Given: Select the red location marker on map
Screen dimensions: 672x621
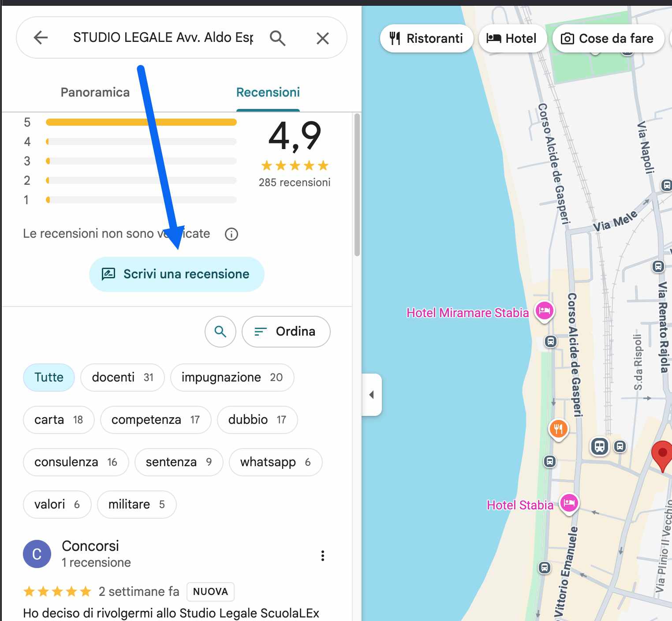Looking at the screenshot, I should tap(662, 454).
